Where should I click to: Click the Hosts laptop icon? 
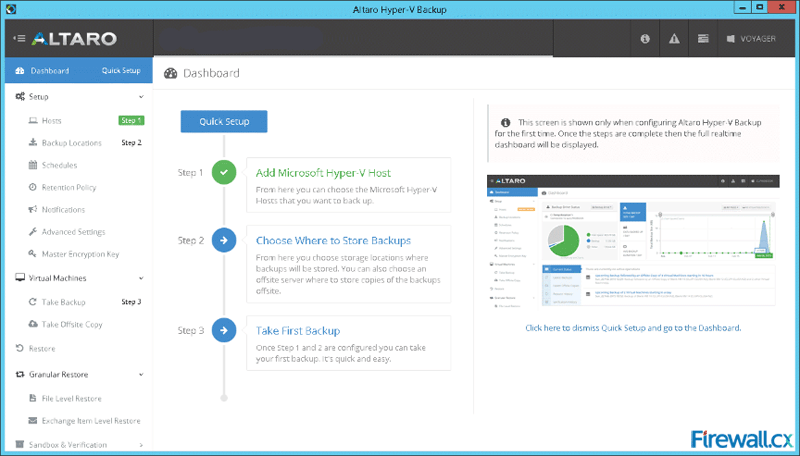click(x=33, y=121)
